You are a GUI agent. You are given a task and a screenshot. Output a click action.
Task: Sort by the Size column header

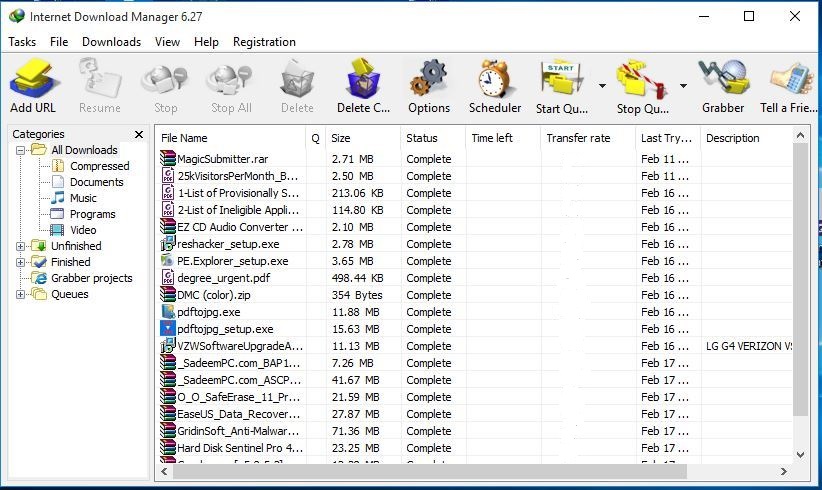coord(363,138)
